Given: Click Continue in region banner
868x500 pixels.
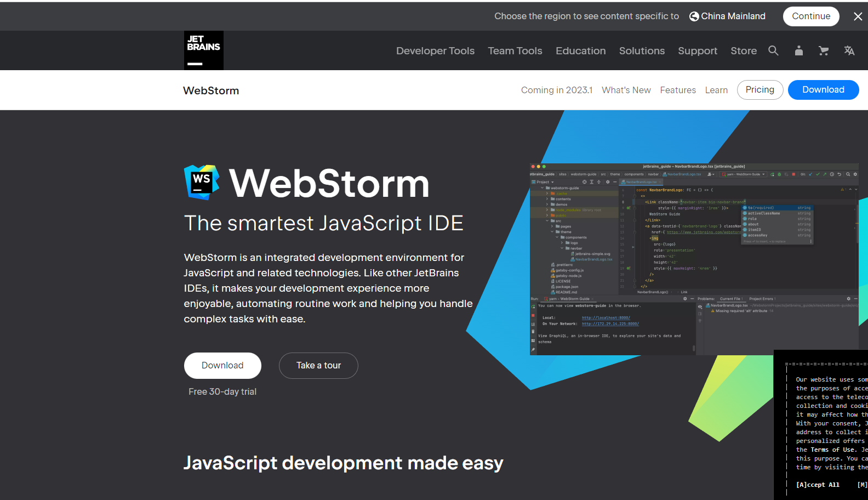Looking at the screenshot, I should click(x=811, y=16).
